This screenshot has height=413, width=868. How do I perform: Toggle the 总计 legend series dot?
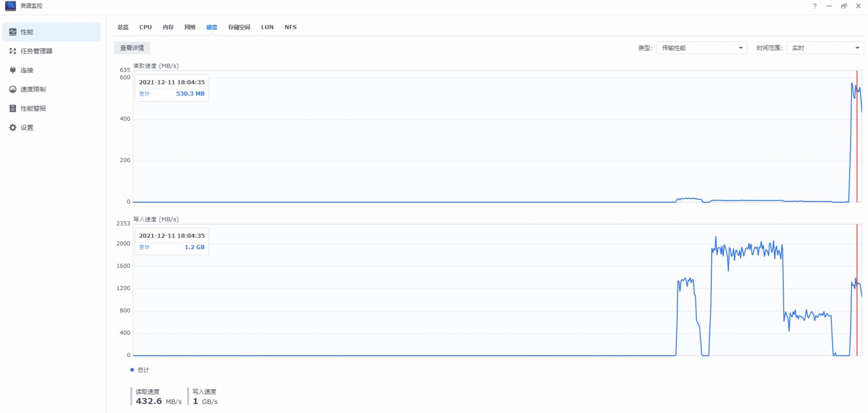click(132, 370)
